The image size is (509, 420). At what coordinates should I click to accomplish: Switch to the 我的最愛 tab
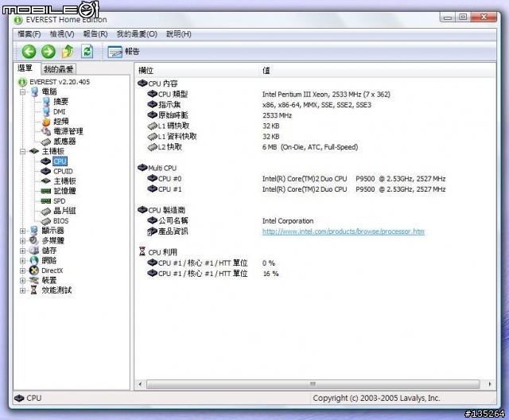[58, 69]
